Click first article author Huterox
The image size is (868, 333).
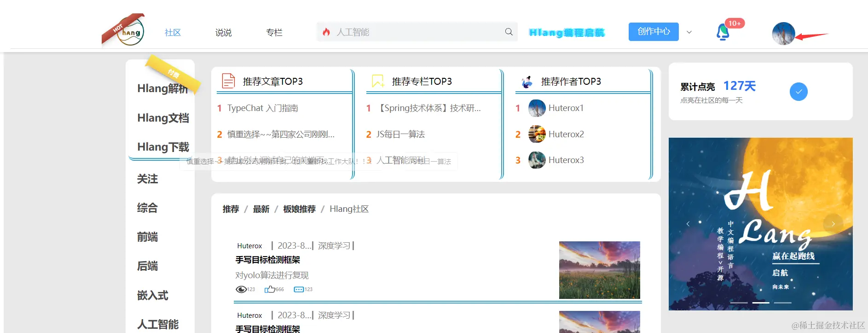click(249, 246)
